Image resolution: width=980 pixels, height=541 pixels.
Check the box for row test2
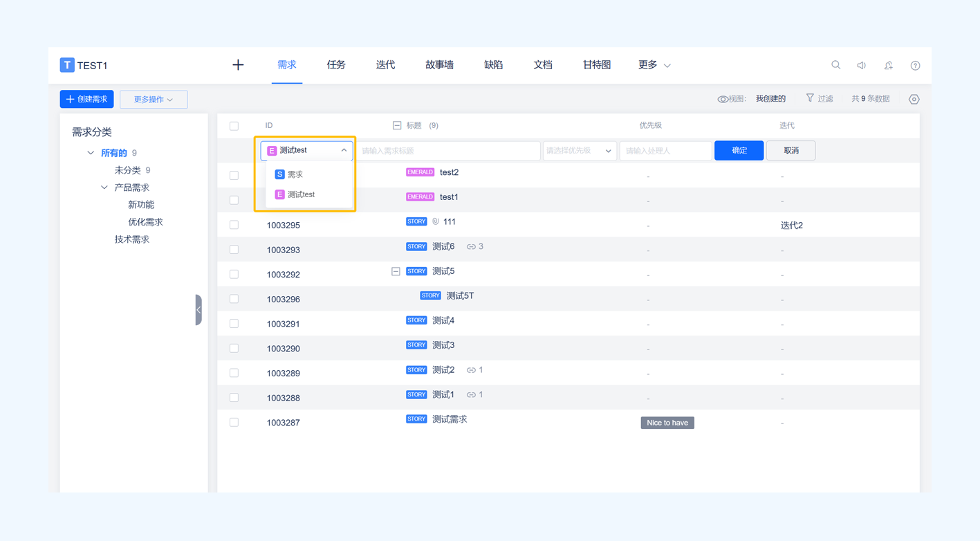coord(234,176)
